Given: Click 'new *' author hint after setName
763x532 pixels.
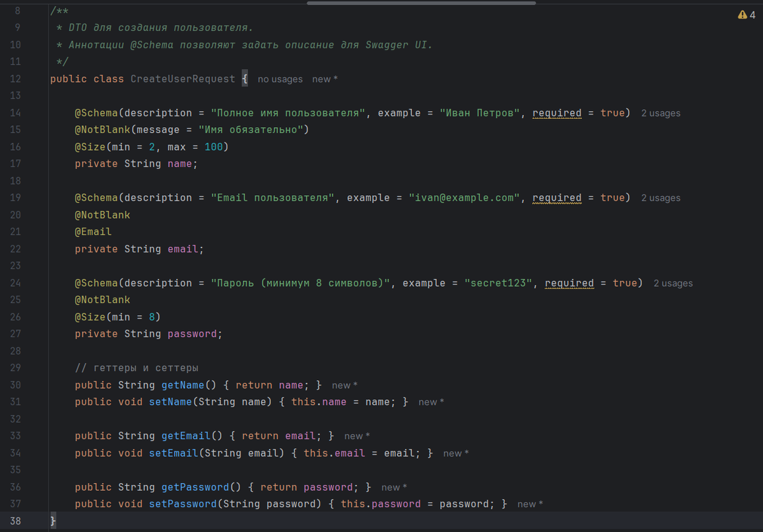Looking at the screenshot, I should (x=431, y=402).
